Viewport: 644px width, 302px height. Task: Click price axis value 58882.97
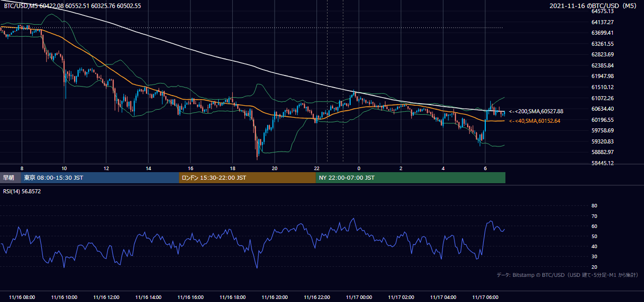(x=602, y=152)
